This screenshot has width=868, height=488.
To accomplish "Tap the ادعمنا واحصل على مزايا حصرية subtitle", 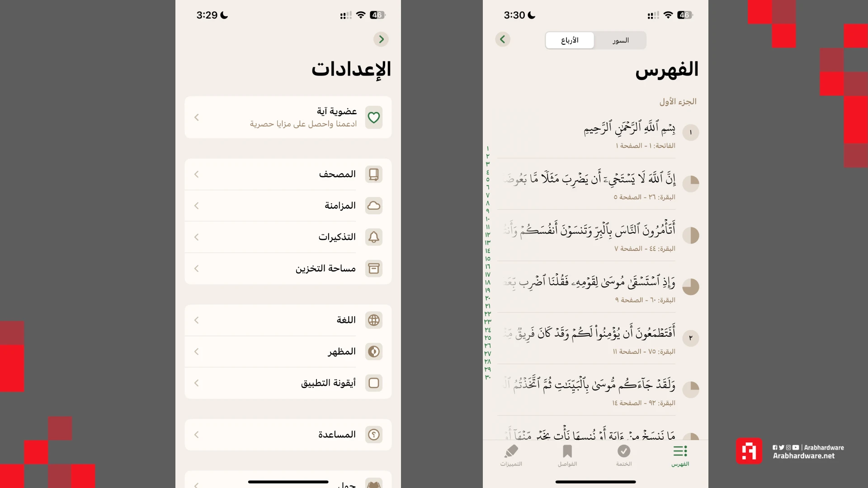I will 303,124.
